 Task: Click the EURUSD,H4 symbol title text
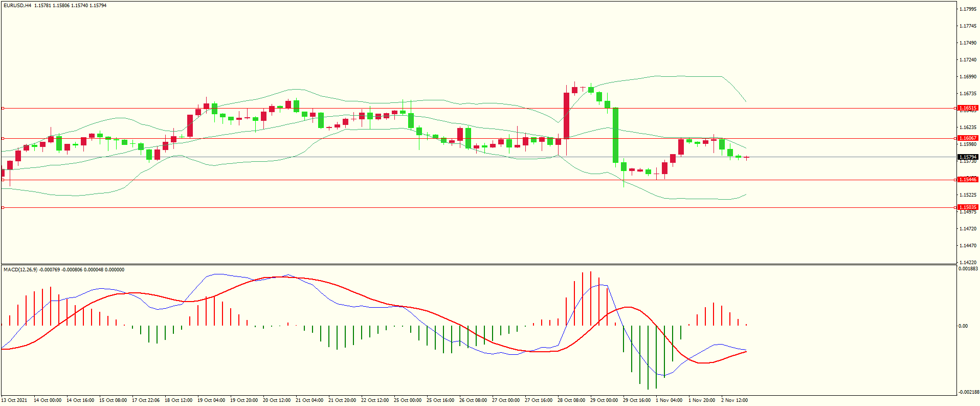pyautogui.click(x=17, y=6)
